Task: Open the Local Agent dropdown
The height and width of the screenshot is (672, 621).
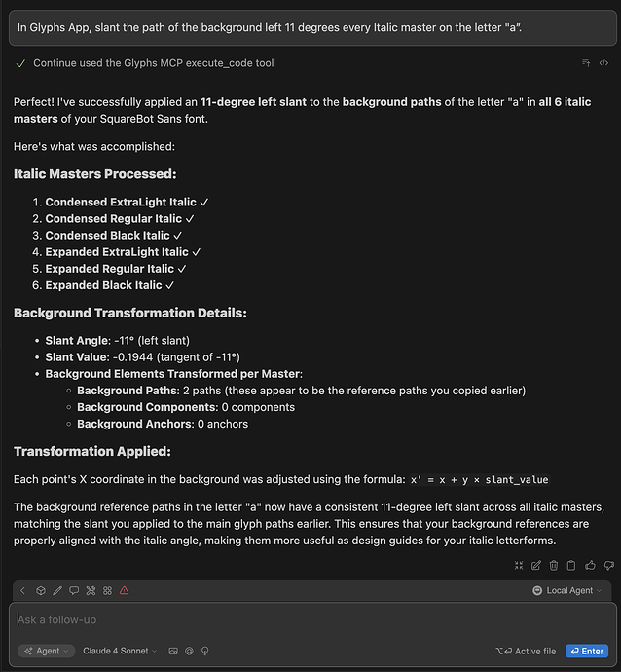Action: (567, 590)
